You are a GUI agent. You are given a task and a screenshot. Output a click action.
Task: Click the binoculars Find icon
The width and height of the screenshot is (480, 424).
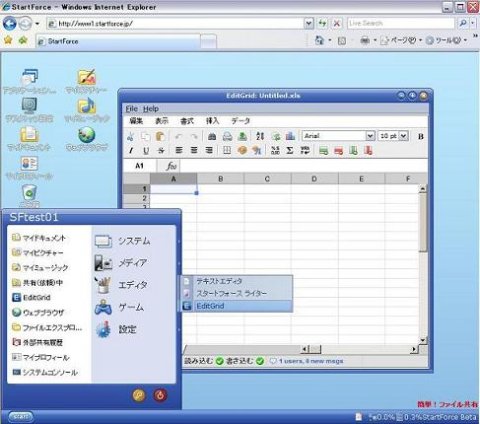click(x=212, y=136)
